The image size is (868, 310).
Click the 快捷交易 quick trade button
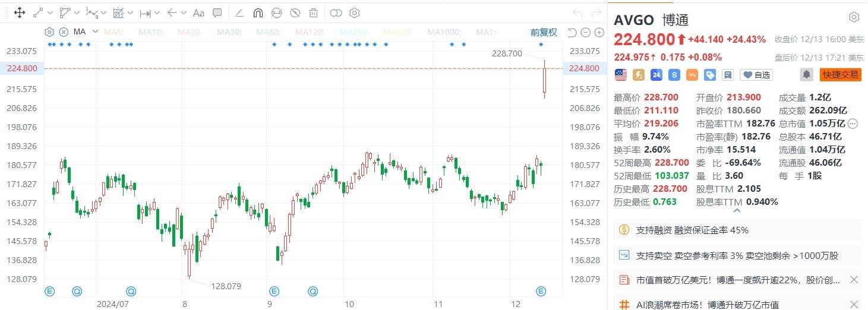[x=840, y=75]
